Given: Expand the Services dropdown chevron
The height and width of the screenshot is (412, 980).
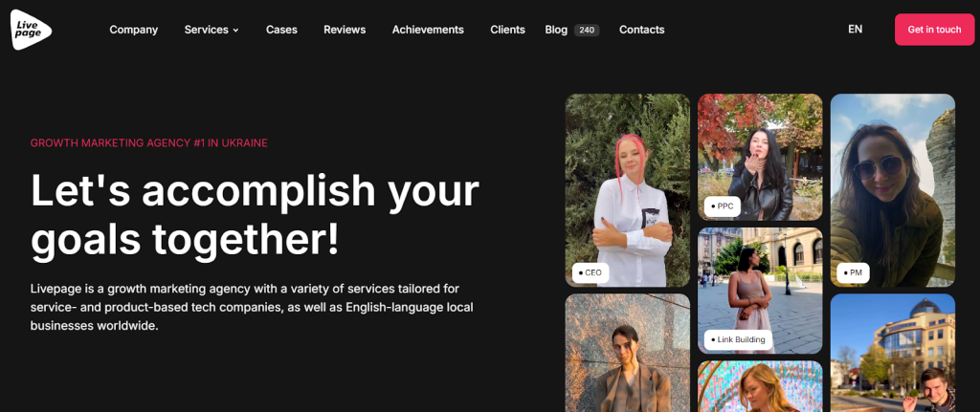Looking at the screenshot, I should [235, 30].
